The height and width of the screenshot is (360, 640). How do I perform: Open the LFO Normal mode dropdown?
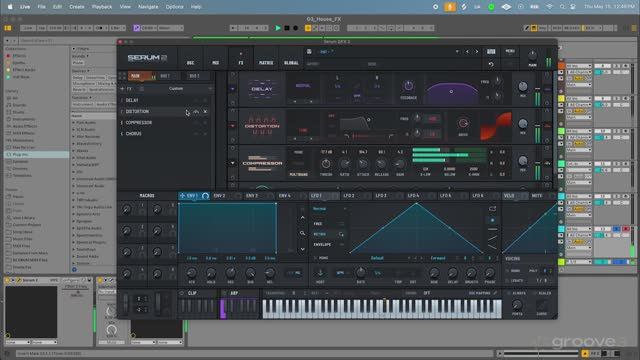coord(329,209)
